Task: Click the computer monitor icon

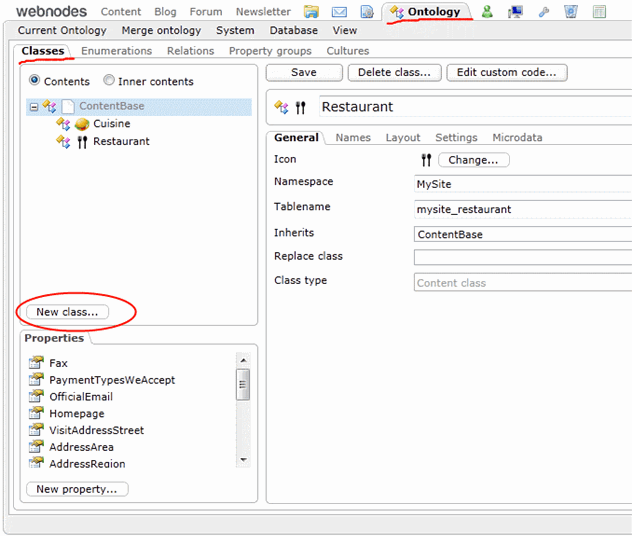Action: (515, 12)
